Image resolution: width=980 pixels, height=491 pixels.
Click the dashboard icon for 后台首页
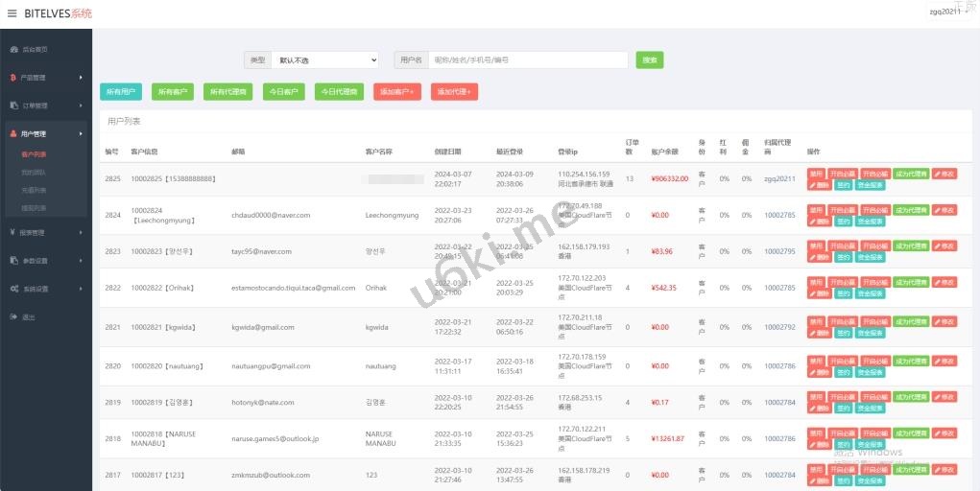pyautogui.click(x=13, y=49)
